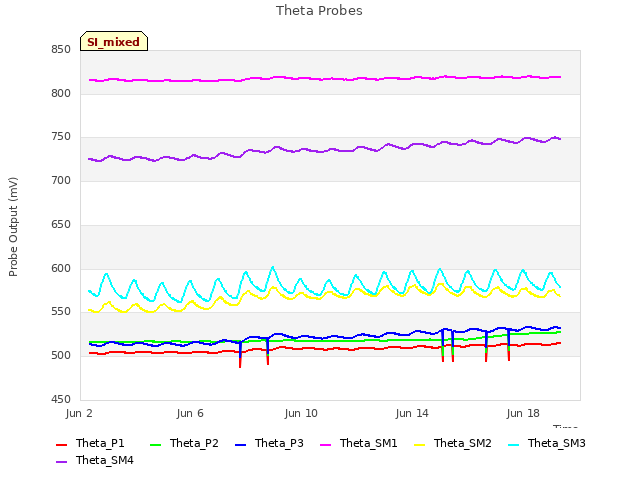Click the 850 y-axis tick label

point(61,50)
